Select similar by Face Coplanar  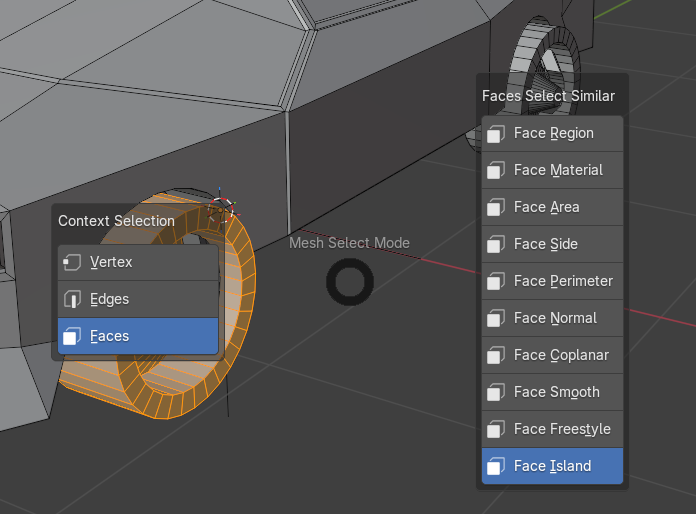click(552, 355)
